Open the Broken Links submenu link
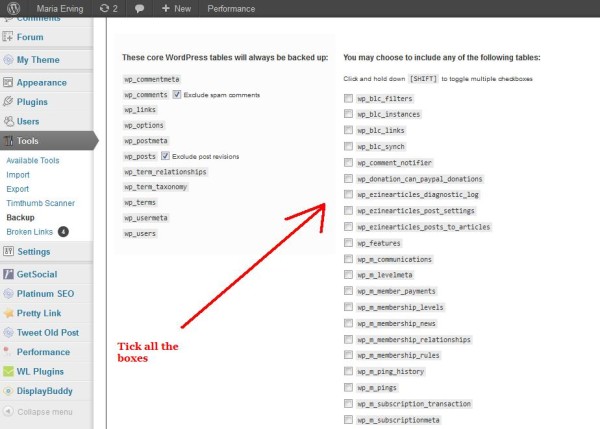The width and height of the screenshot is (600, 429). coord(29,232)
